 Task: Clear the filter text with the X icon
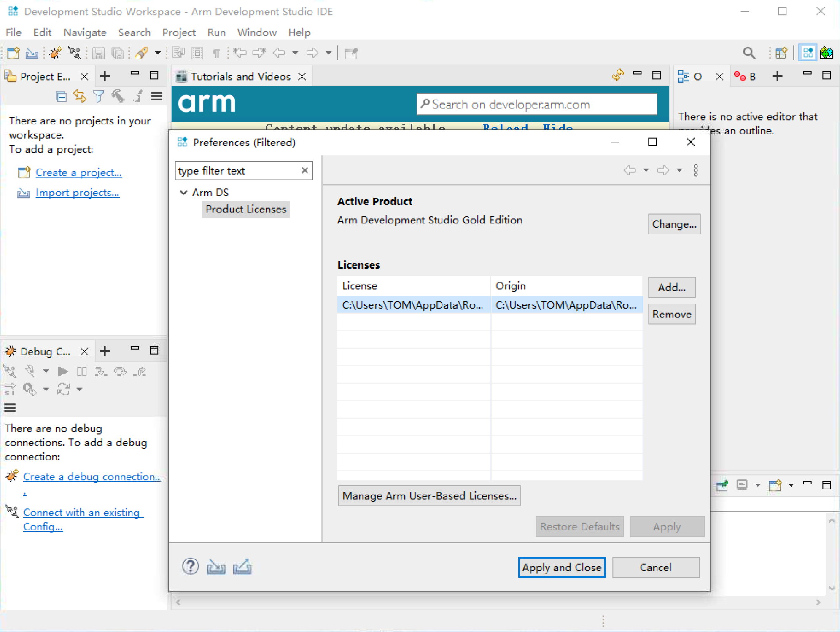click(x=304, y=170)
